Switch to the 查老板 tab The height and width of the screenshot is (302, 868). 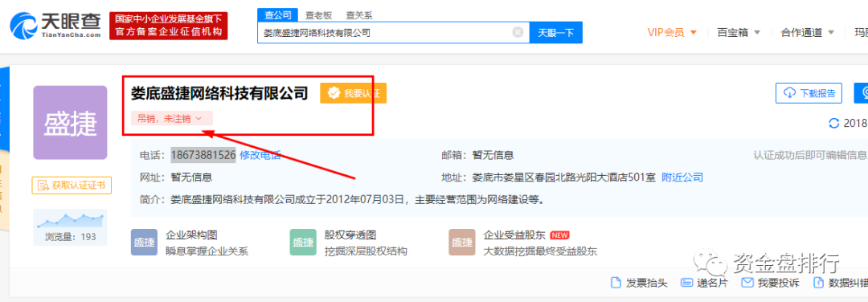[318, 15]
